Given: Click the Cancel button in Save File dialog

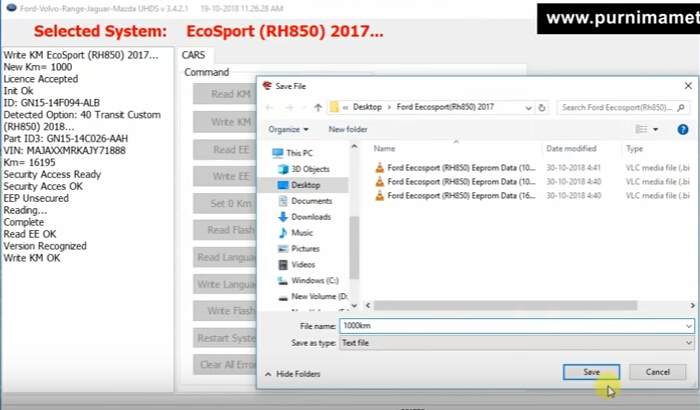Looking at the screenshot, I should (x=658, y=372).
